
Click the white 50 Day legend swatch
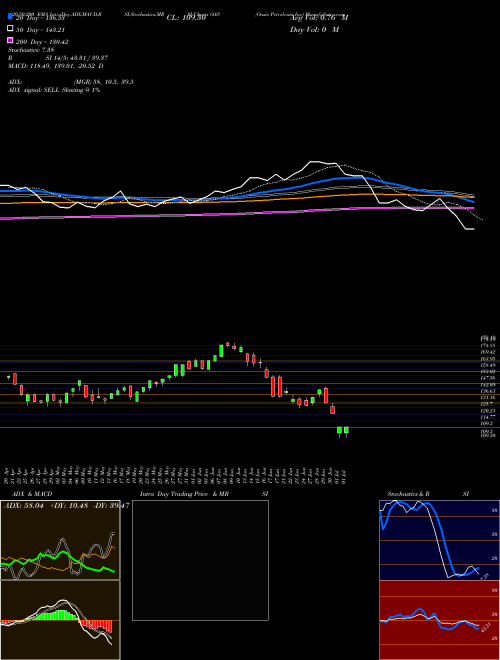[x=10, y=29]
